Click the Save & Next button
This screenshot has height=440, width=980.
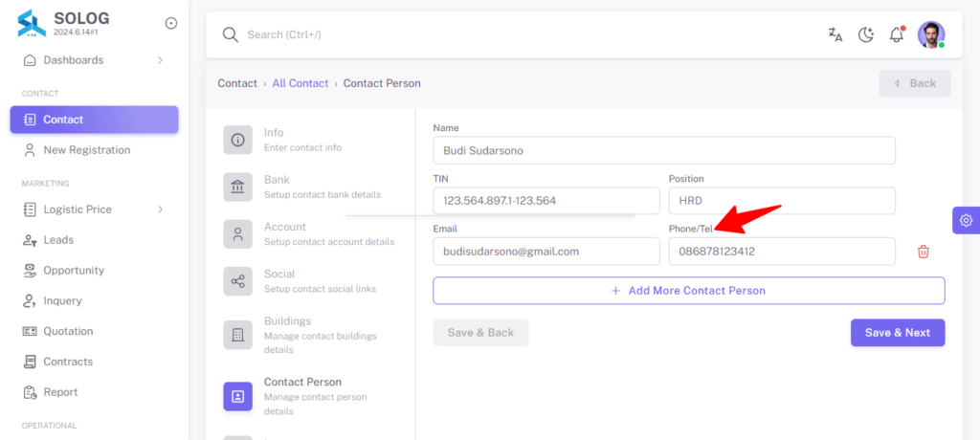[x=898, y=333]
